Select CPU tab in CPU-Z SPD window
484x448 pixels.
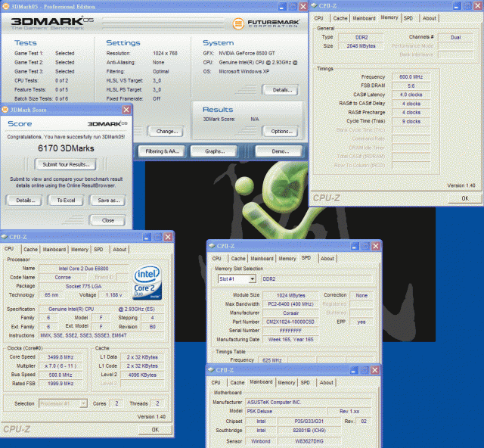pos(217,259)
